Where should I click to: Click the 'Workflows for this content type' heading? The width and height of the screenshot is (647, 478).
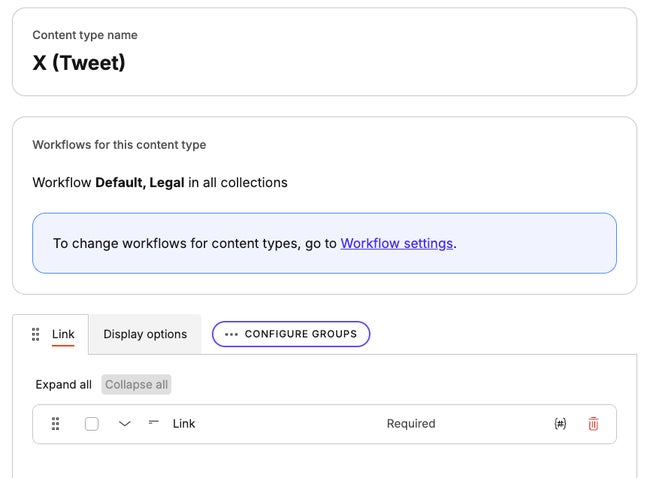[x=119, y=145]
